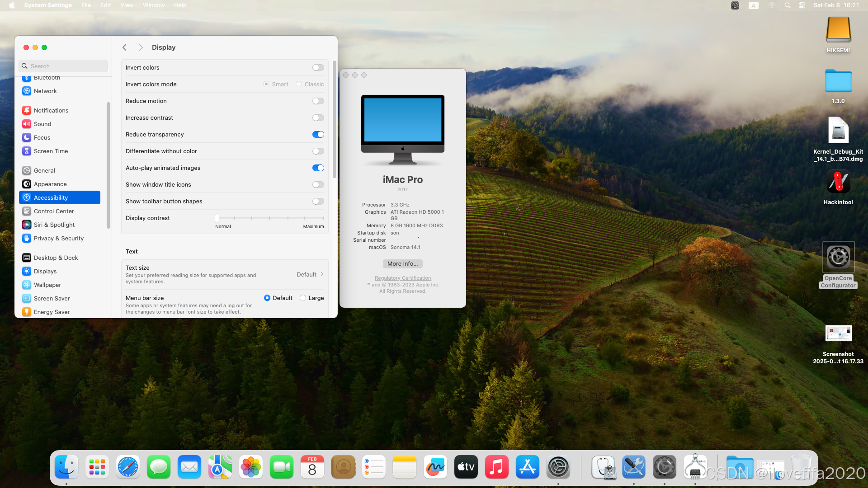This screenshot has width=868, height=488.
Task: Expand Text size Default chevron
Action: click(322, 274)
